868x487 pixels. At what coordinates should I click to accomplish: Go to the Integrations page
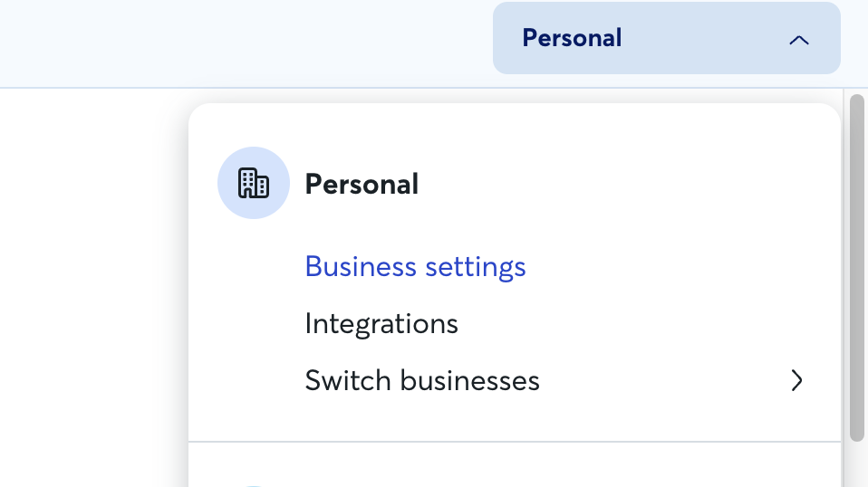coord(381,324)
